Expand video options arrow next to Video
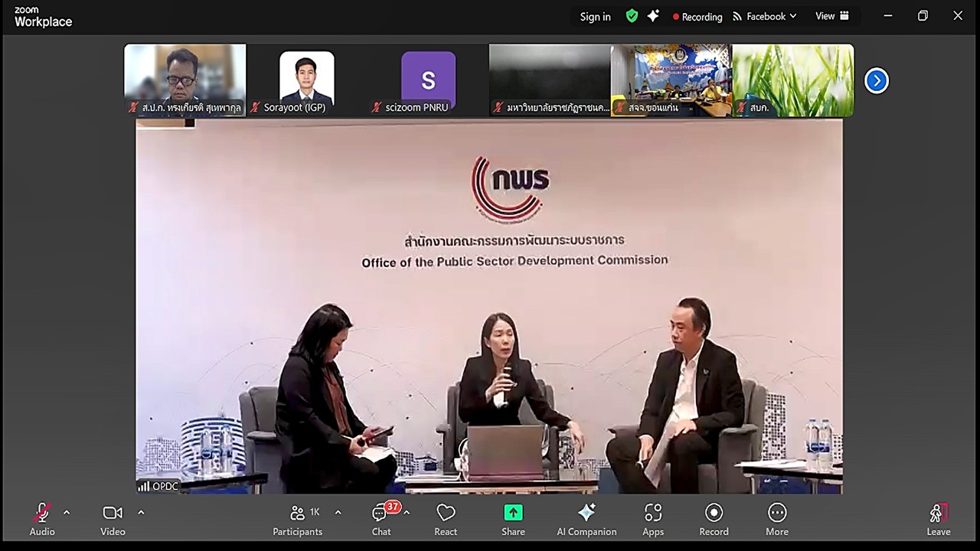This screenshot has height=551, width=980. click(x=141, y=513)
